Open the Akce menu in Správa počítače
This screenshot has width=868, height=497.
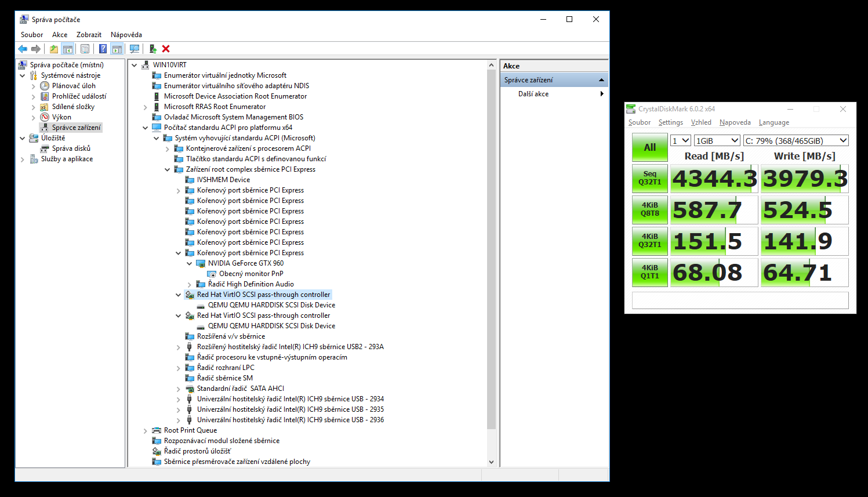click(60, 35)
